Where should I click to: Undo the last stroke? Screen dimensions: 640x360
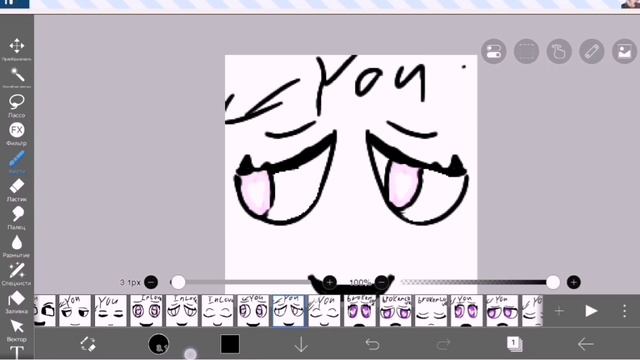tap(372, 344)
